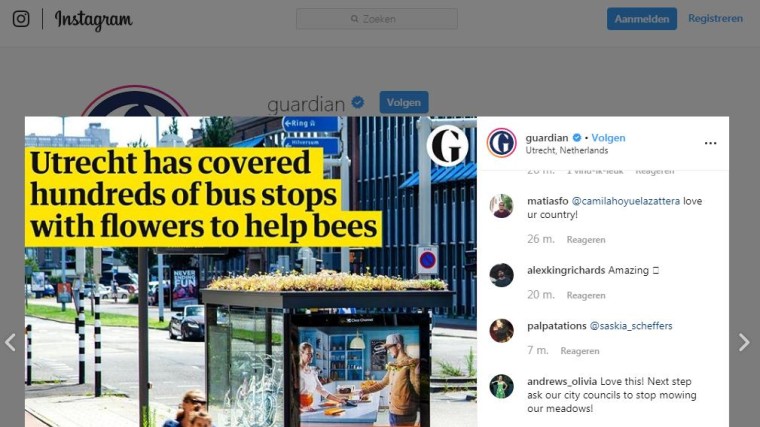Open andrews_olivia's profile picture
Viewport: 760px width, 427px height.
[501, 386]
